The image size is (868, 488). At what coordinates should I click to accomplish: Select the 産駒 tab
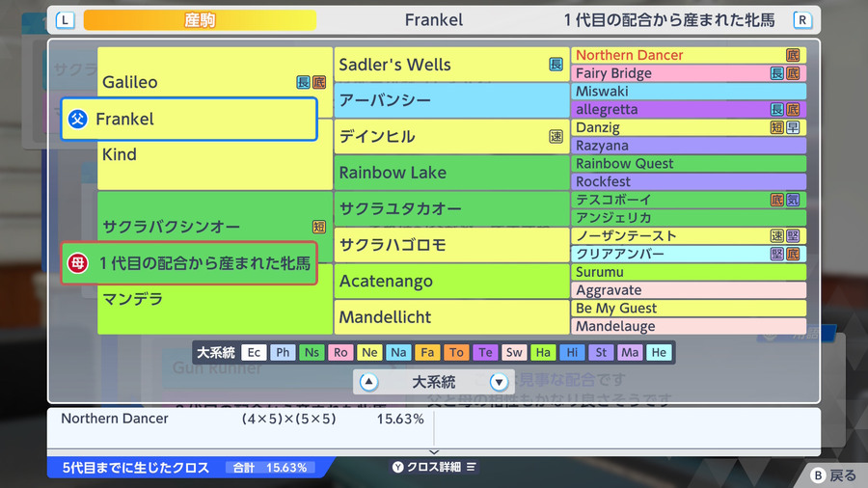tap(200, 20)
